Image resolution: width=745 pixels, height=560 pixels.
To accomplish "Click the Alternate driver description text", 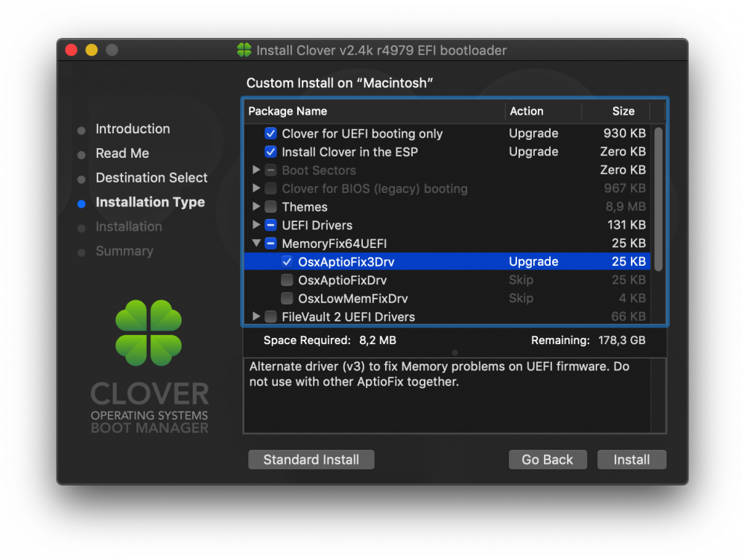I will tap(440, 374).
